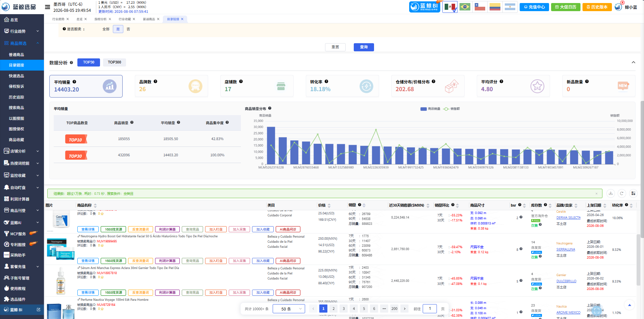Click the back-to-top arrow button
This screenshot has width=644, height=319.
point(629,305)
